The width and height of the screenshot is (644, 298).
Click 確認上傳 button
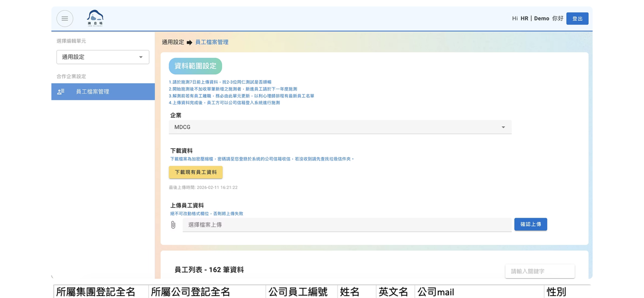[531, 224]
